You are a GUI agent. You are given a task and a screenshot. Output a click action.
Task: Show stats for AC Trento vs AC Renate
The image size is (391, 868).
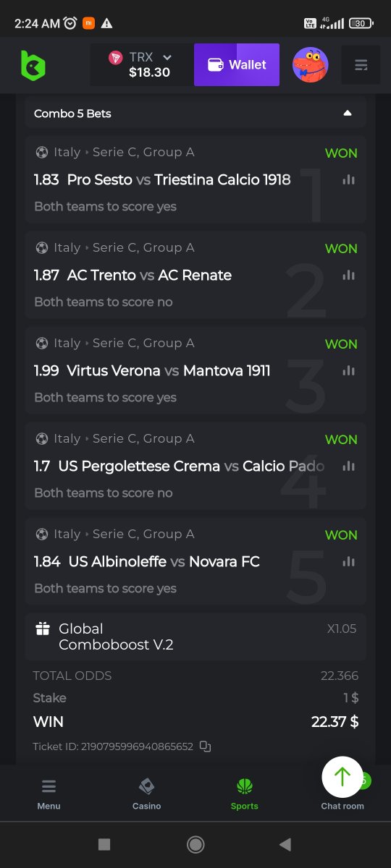pos(349,275)
